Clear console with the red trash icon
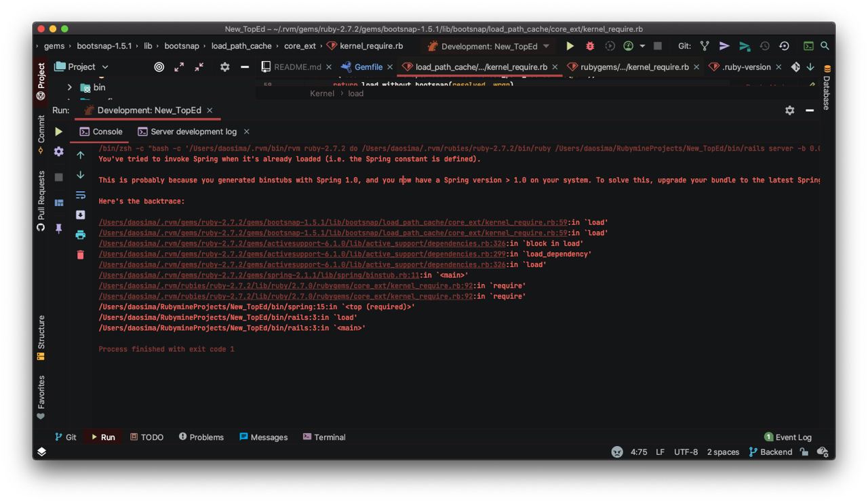Screen dimensions: 868x503 click(80, 255)
